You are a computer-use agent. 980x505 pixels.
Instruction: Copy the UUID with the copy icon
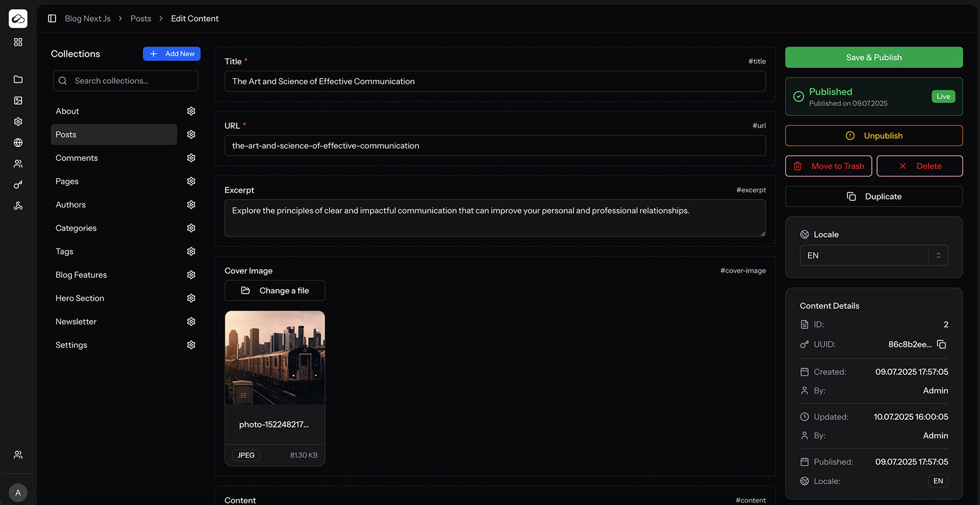coord(941,344)
